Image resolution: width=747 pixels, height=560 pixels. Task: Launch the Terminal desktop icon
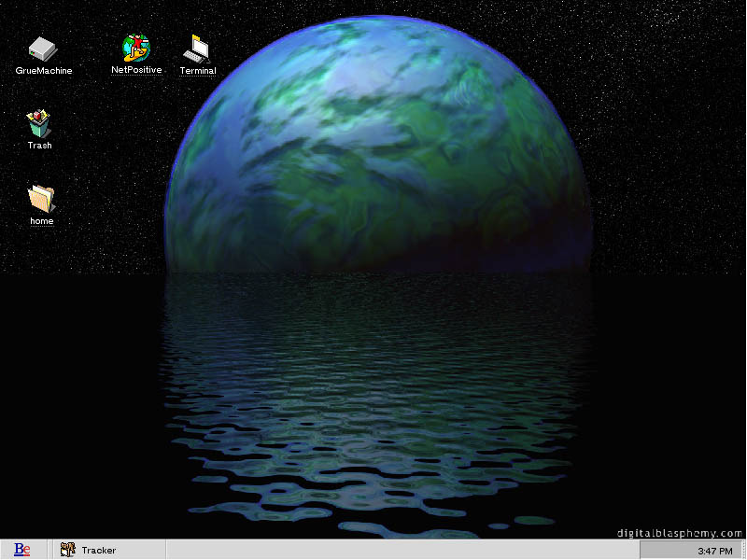(x=197, y=49)
